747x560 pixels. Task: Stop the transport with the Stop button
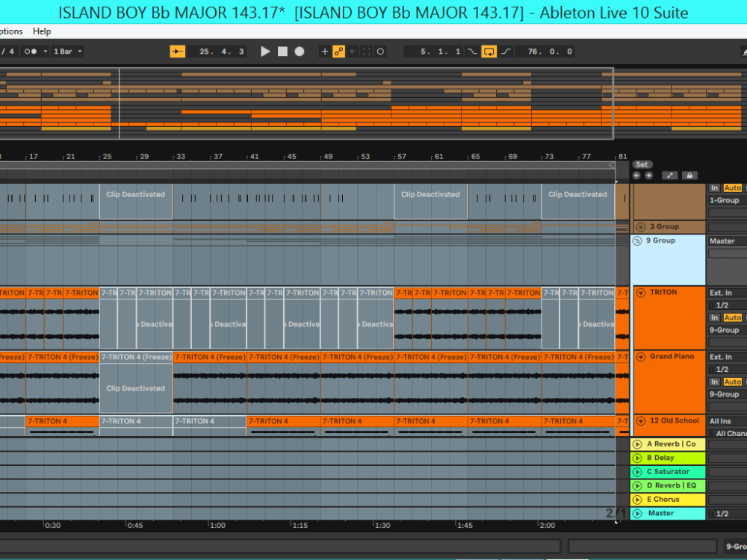click(x=282, y=52)
